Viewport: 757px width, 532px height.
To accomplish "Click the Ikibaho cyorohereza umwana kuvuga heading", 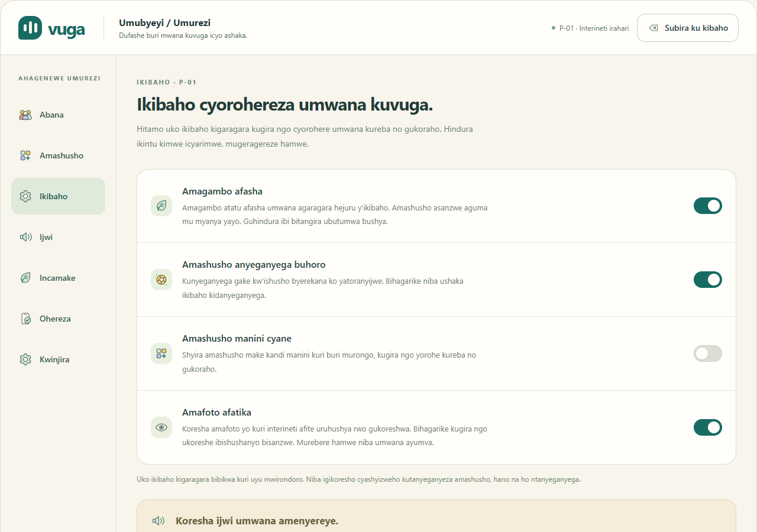I will pos(285,105).
